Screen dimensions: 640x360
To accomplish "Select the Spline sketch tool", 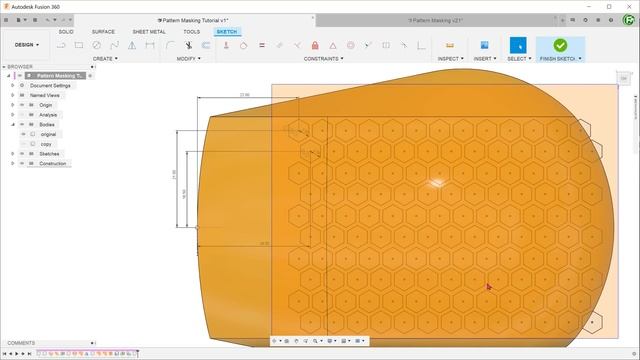I will click(114, 45).
